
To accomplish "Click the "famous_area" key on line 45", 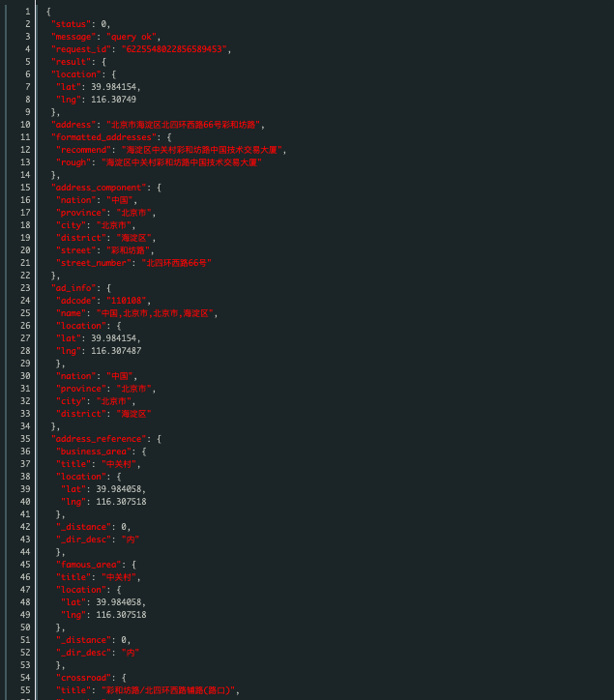I will coord(88,565).
